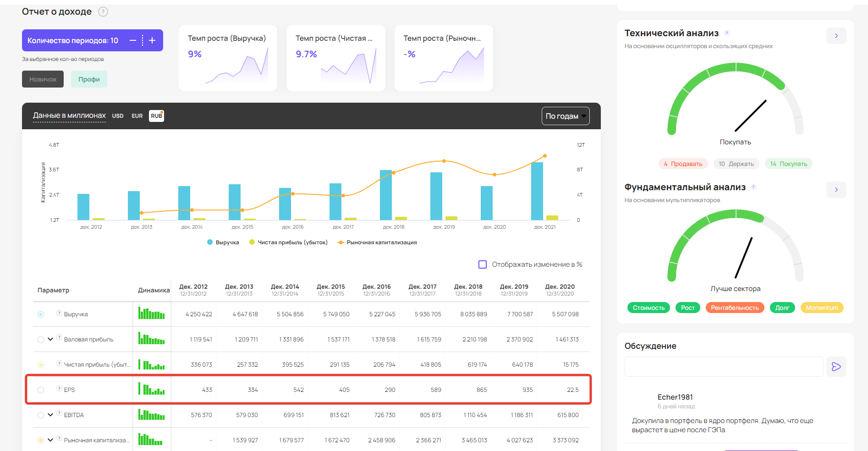This screenshot has height=451, width=868.
Task: Click Чистая прибыль dynamics mini chart
Action: [152, 363]
